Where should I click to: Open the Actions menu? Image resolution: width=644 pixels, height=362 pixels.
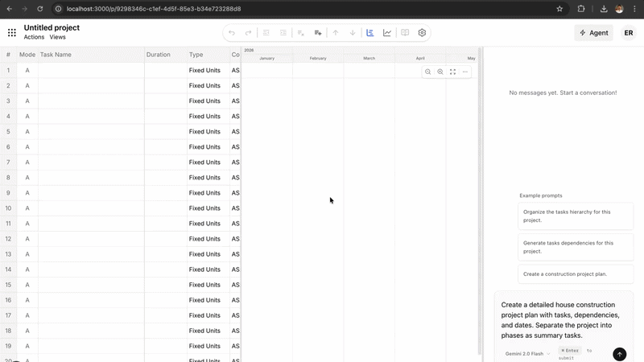[x=34, y=37]
